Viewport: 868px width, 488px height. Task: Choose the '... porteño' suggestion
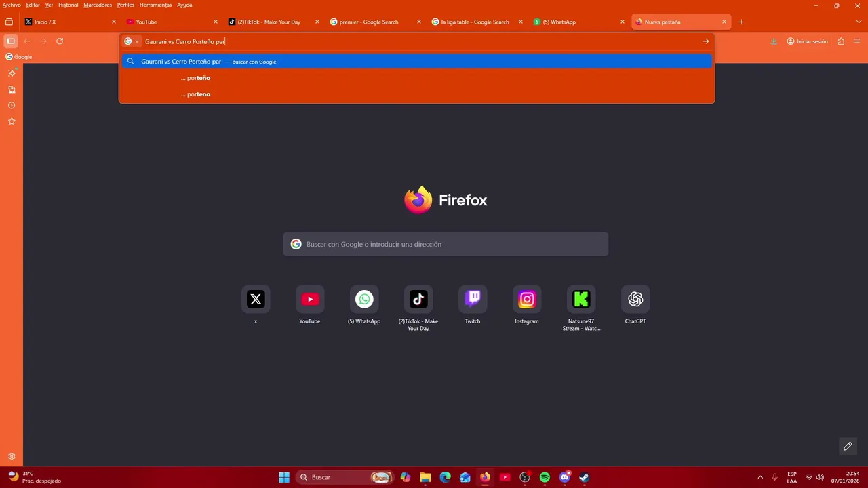[x=417, y=78]
